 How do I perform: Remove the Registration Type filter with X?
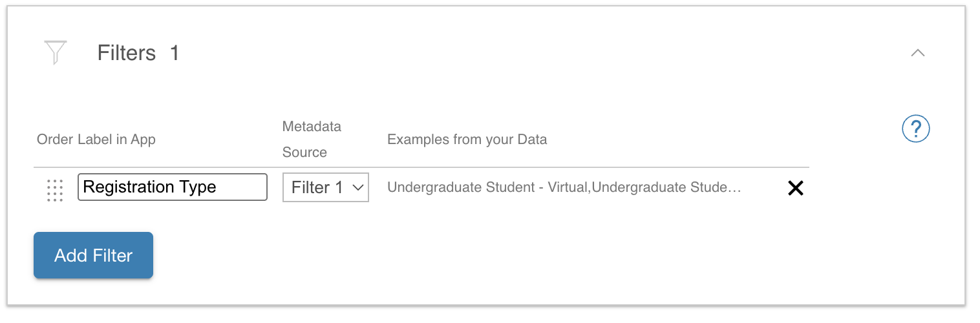[795, 188]
